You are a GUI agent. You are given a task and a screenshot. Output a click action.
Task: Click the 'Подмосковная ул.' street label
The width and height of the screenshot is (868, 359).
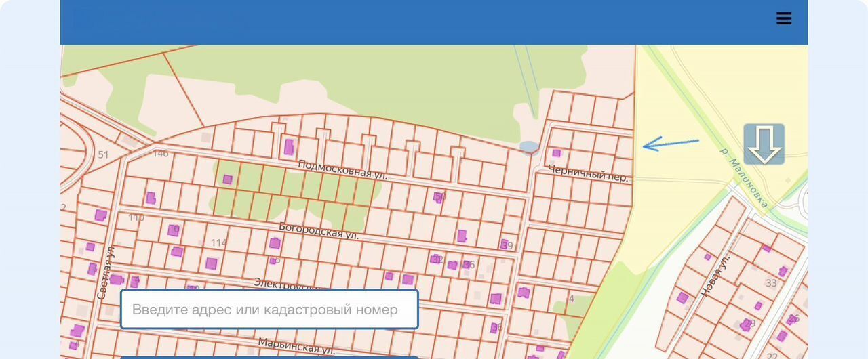tap(343, 169)
